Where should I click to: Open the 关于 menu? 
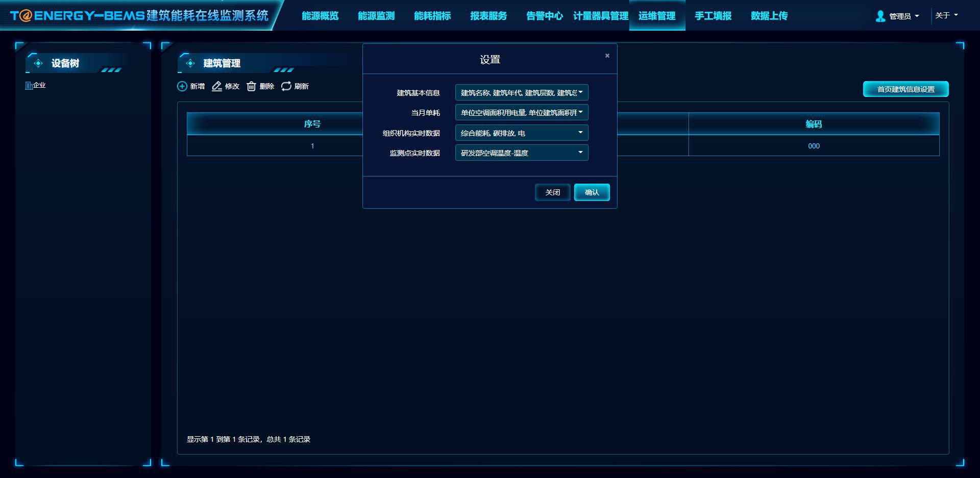tap(946, 15)
